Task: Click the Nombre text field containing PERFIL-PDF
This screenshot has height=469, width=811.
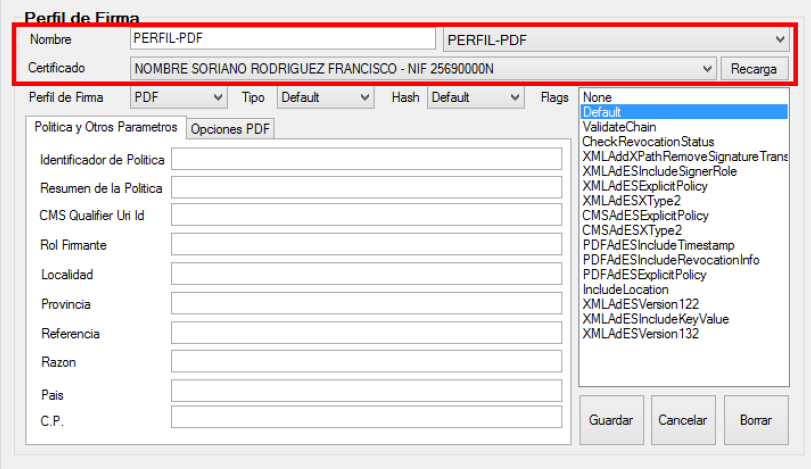Action: click(282, 39)
